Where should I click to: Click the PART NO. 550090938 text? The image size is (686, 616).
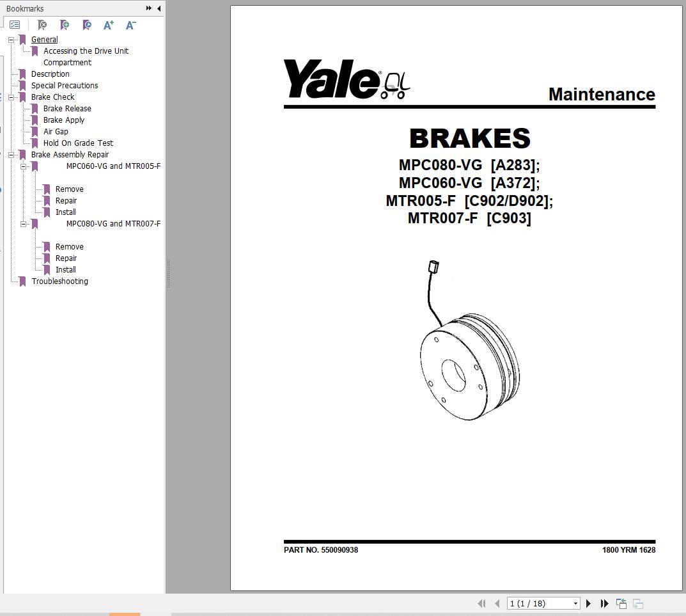coord(321,550)
